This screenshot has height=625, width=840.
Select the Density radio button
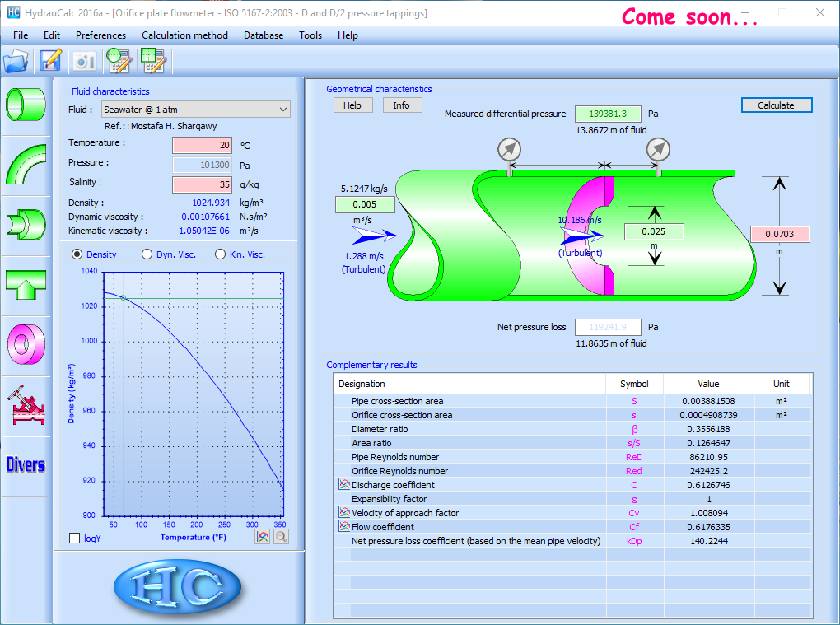pos(78,254)
